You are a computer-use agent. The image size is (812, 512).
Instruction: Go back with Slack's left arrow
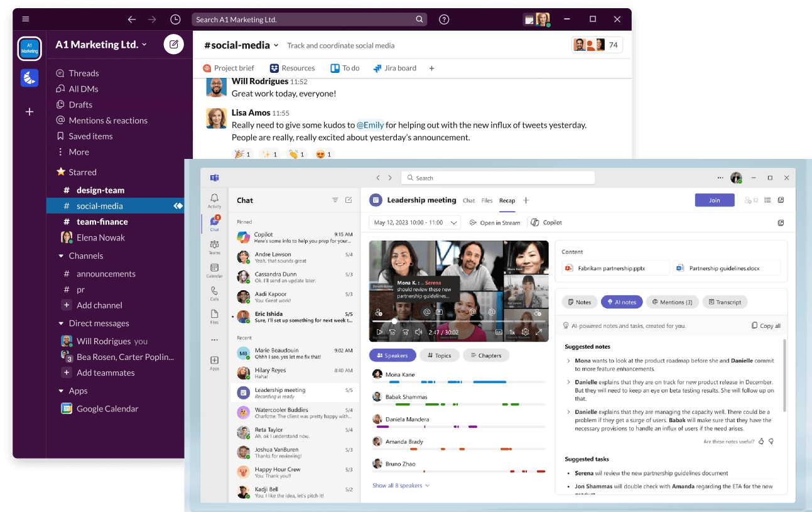point(132,19)
